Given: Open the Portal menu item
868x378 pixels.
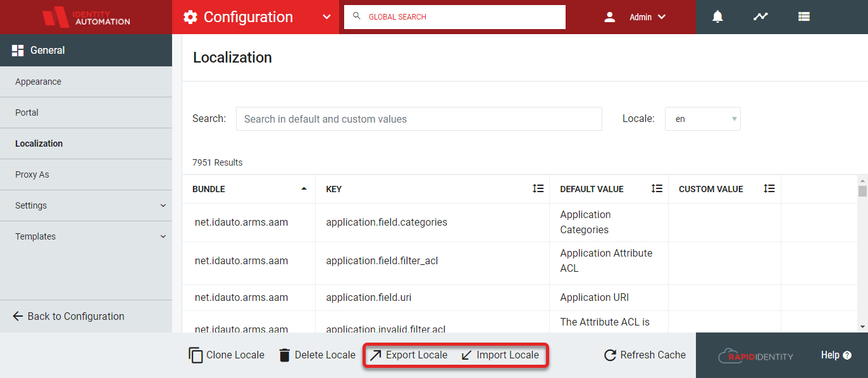Looking at the screenshot, I should point(86,113).
